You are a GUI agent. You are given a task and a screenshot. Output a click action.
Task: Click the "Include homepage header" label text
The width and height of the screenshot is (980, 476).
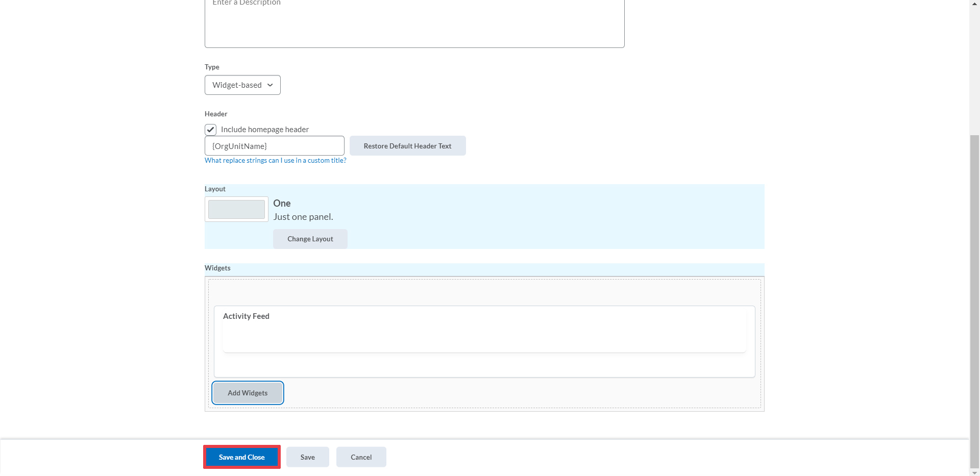tap(264, 130)
